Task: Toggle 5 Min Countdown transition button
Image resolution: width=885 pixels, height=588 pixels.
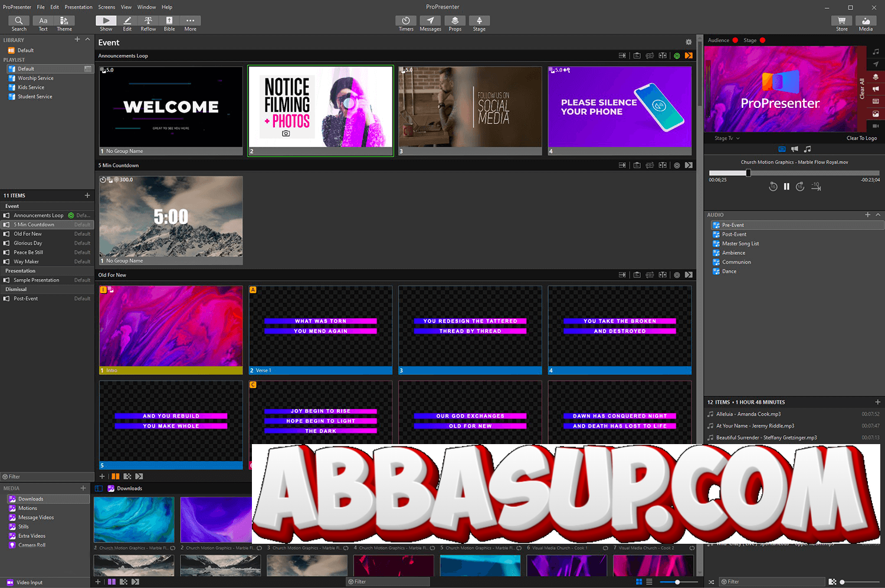Action: click(x=689, y=166)
